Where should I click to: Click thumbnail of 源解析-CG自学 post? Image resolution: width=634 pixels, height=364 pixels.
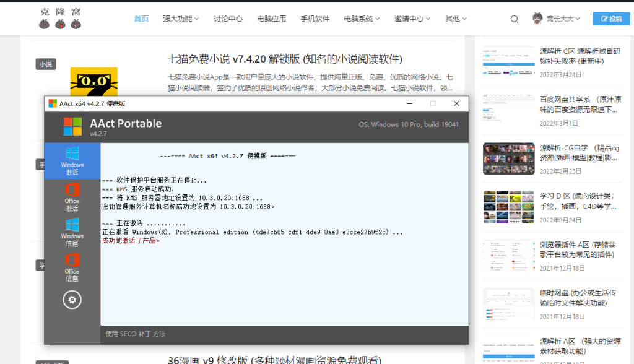click(509, 158)
